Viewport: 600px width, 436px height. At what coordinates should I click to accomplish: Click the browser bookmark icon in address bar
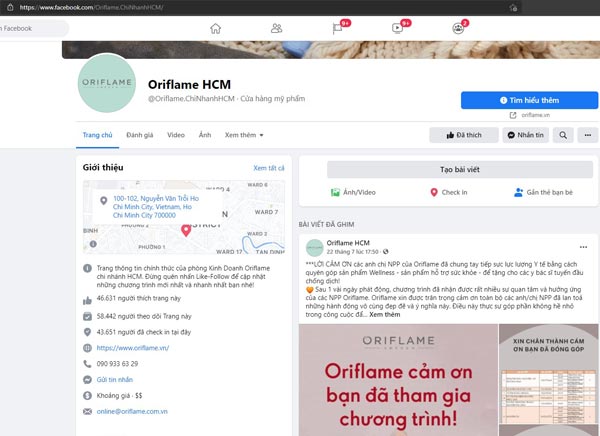coord(513,7)
